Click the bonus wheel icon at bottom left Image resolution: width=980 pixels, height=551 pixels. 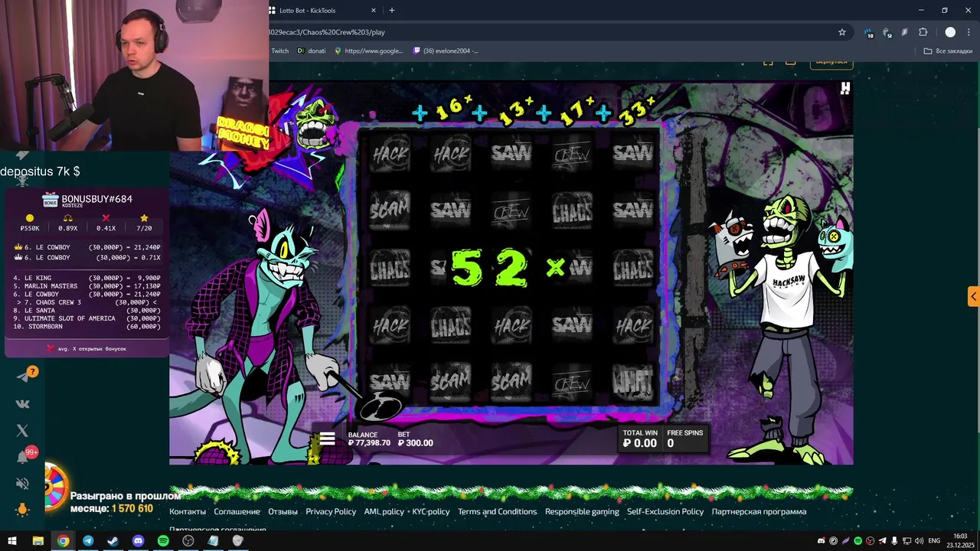click(x=55, y=487)
